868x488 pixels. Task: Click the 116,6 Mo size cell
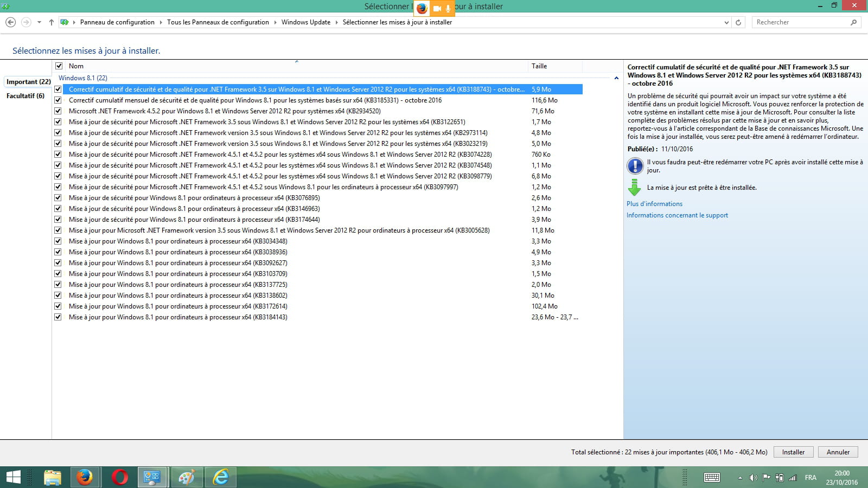click(x=545, y=100)
